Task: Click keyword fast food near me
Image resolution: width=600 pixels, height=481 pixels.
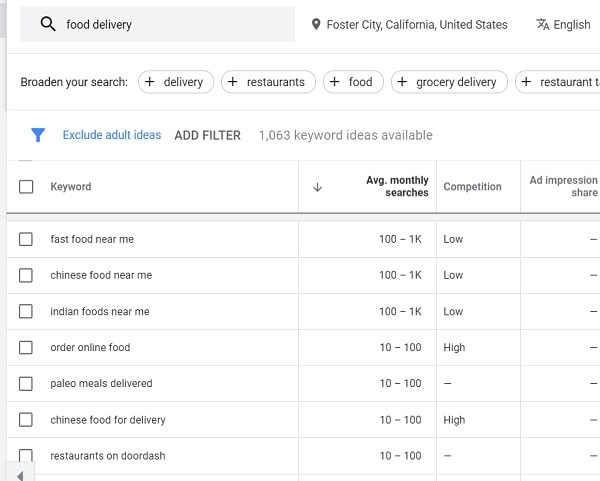Action: click(x=92, y=239)
